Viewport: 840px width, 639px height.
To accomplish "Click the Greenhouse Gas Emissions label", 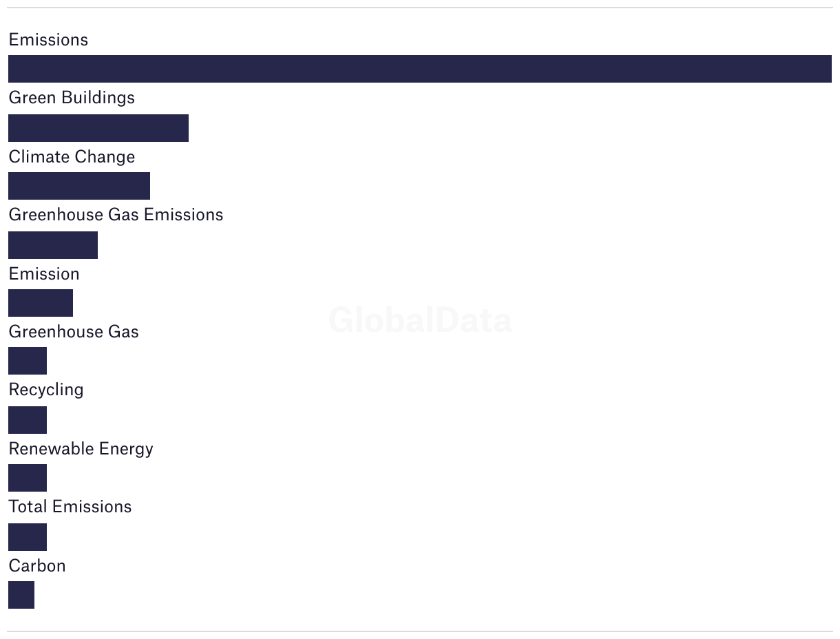I will pyautogui.click(x=116, y=215).
